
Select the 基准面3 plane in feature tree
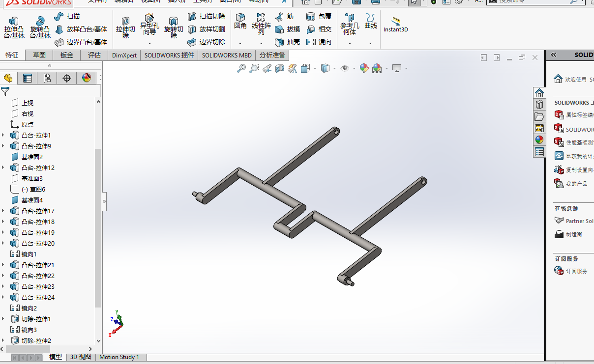[32, 178]
